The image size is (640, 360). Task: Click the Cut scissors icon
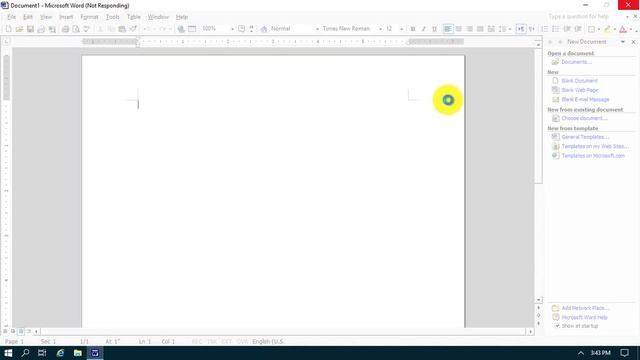pyautogui.click(x=100, y=29)
